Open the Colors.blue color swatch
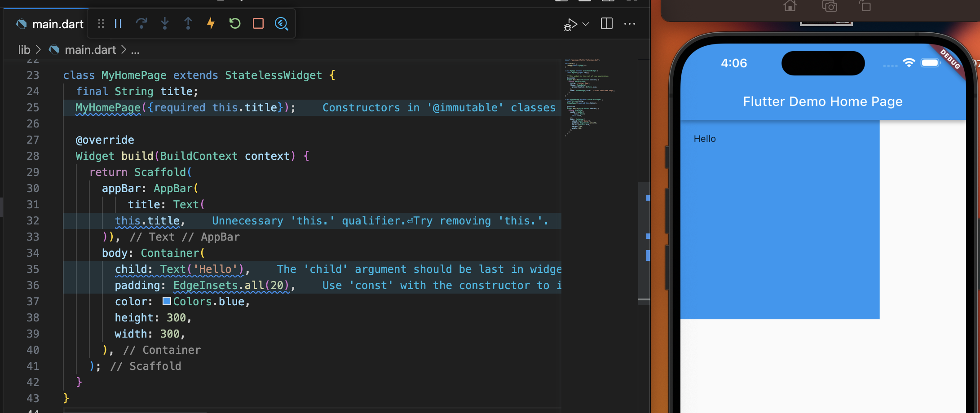Screen dimensions: 980x413 [167, 301]
